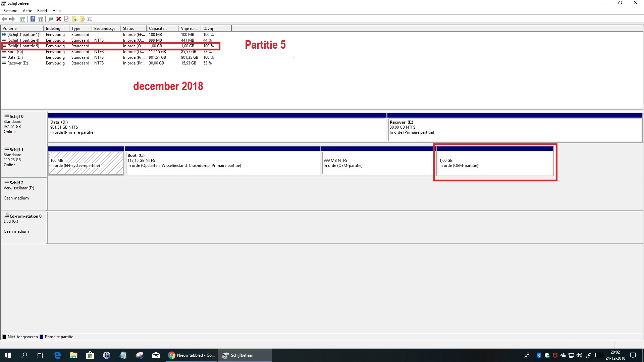Click the Forward arrow in the toolbar
644x362 pixels.
coord(12,19)
